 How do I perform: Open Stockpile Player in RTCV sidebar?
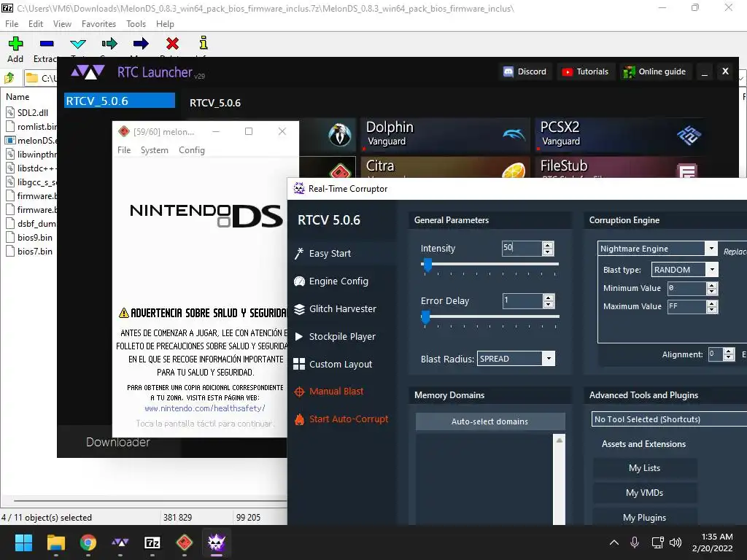342,336
